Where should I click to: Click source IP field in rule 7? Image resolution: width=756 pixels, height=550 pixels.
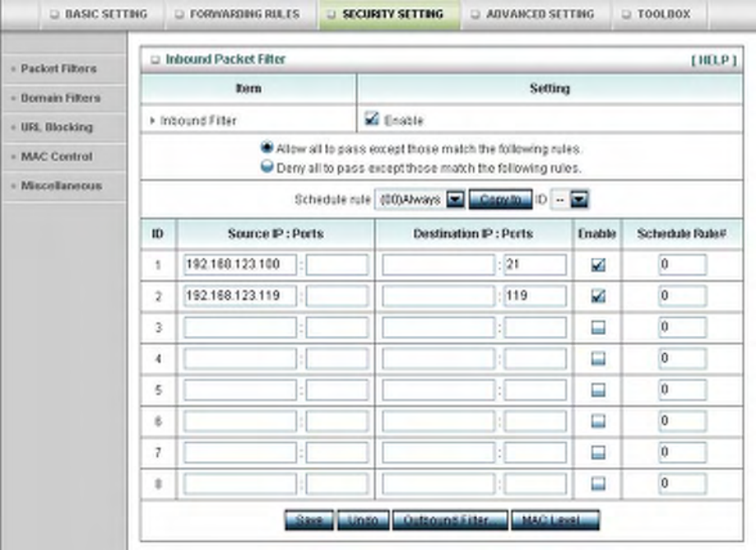tap(240, 453)
